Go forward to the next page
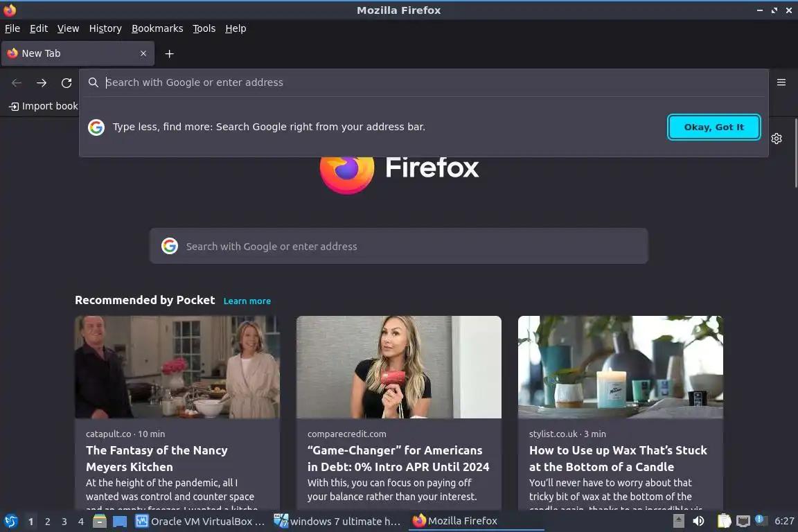This screenshot has height=532, width=798. [x=42, y=82]
